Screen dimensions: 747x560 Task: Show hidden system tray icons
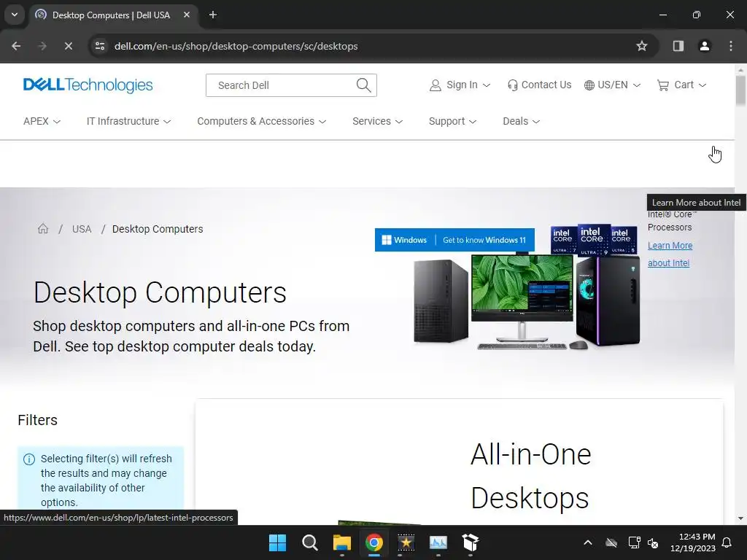pos(588,542)
